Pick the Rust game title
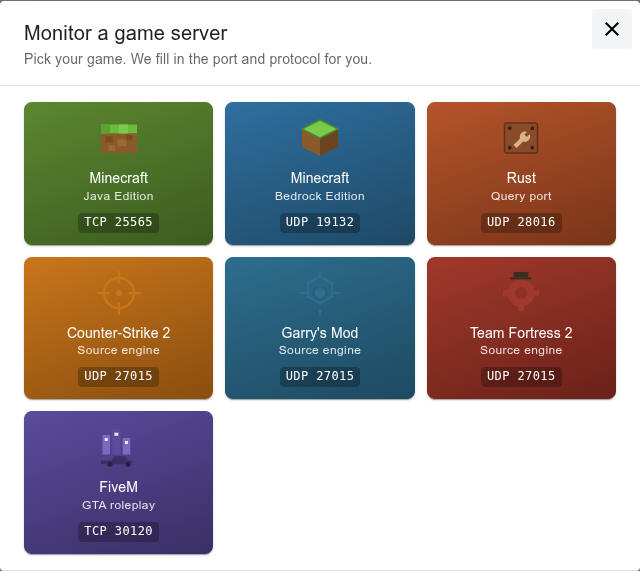 pos(521,178)
